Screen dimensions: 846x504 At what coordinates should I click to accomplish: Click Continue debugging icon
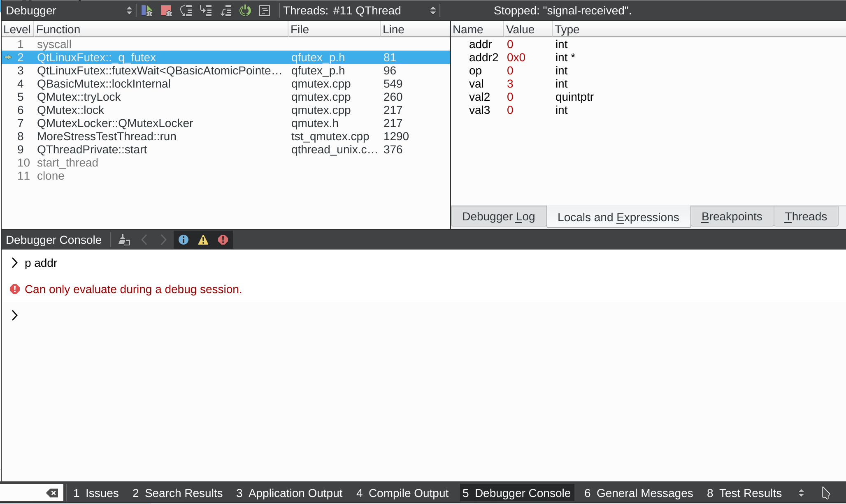(146, 11)
